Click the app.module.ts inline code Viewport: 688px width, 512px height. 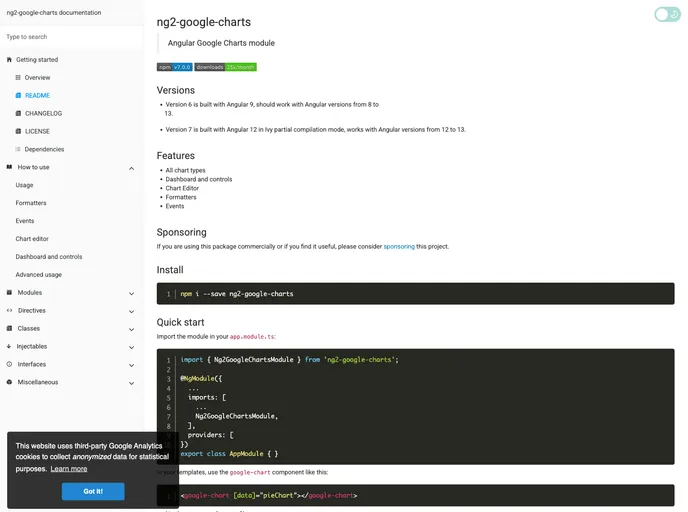click(252, 337)
